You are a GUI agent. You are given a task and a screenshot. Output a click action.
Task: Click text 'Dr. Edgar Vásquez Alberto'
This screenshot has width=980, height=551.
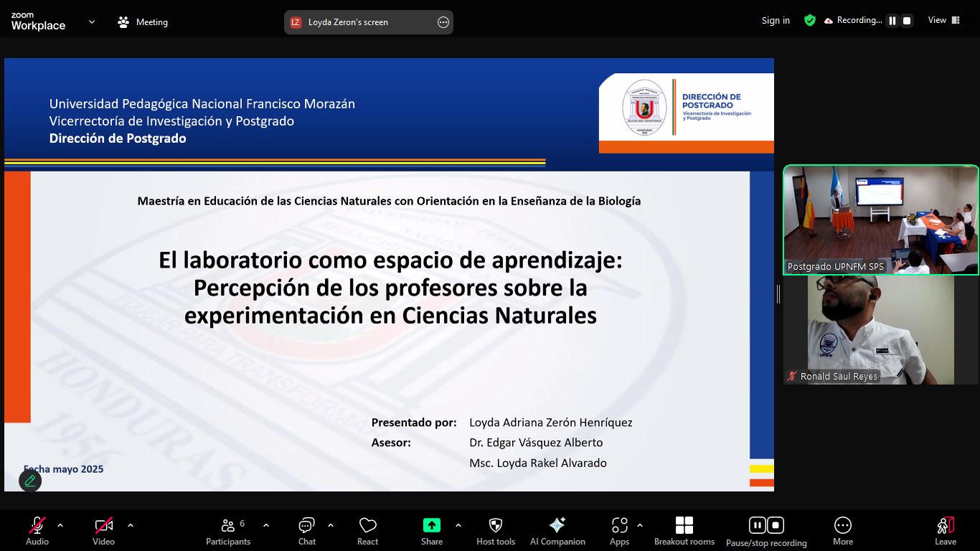click(x=536, y=443)
